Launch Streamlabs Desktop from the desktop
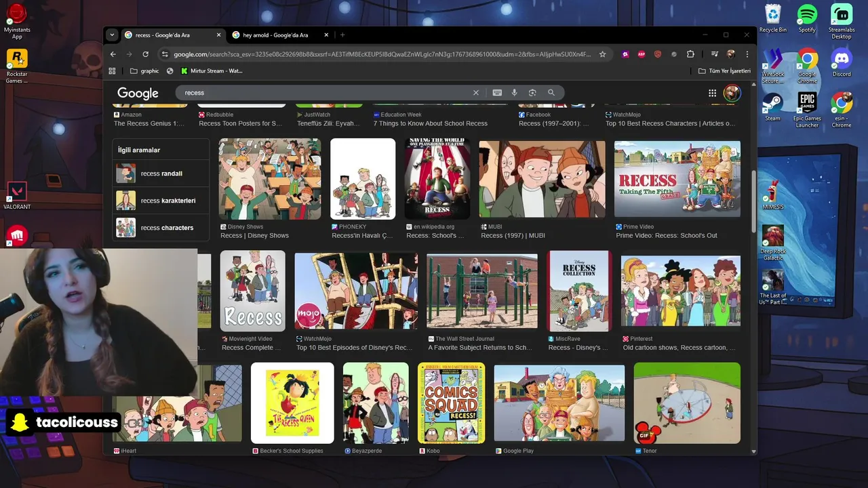The image size is (868, 488). 842,22
